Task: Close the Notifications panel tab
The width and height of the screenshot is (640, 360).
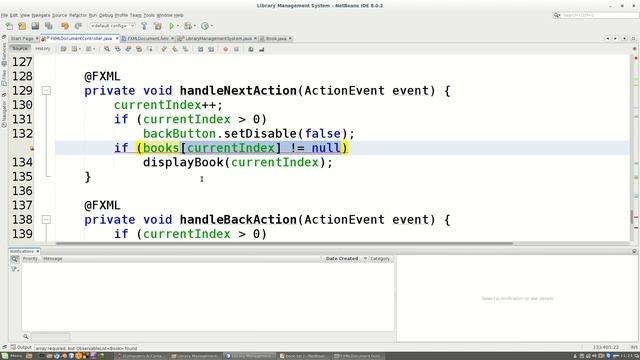Action: click(x=38, y=251)
